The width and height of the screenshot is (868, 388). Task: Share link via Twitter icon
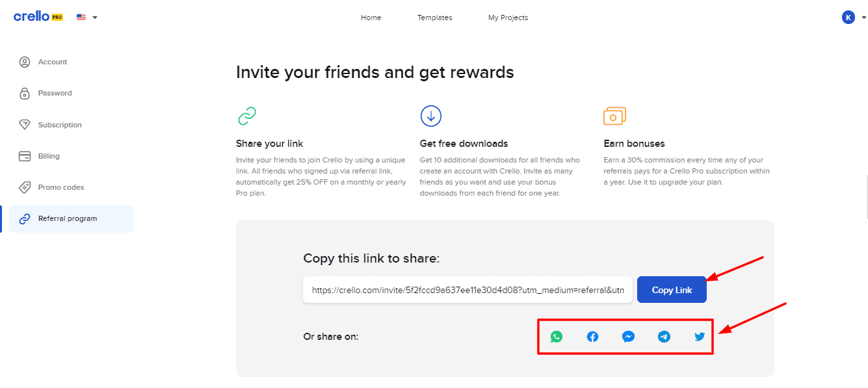[700, 337]
